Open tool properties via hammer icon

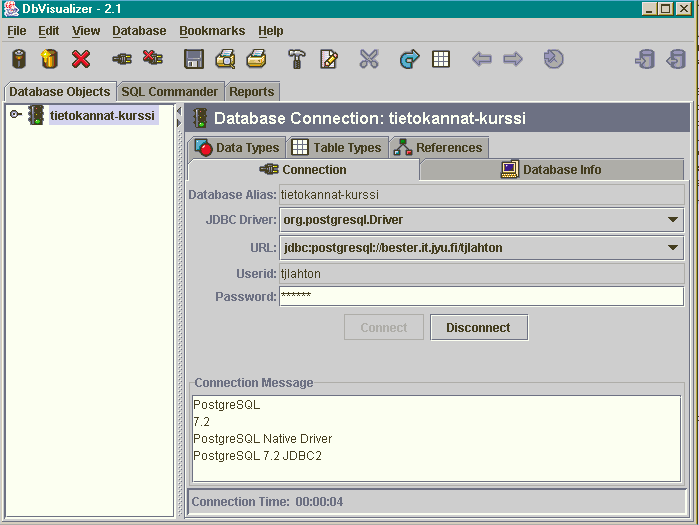click(x=297, y=59)
